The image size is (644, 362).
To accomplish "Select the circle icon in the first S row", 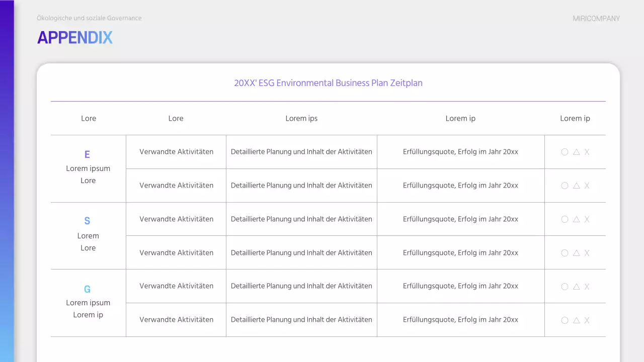I will (x=565, y=219).
